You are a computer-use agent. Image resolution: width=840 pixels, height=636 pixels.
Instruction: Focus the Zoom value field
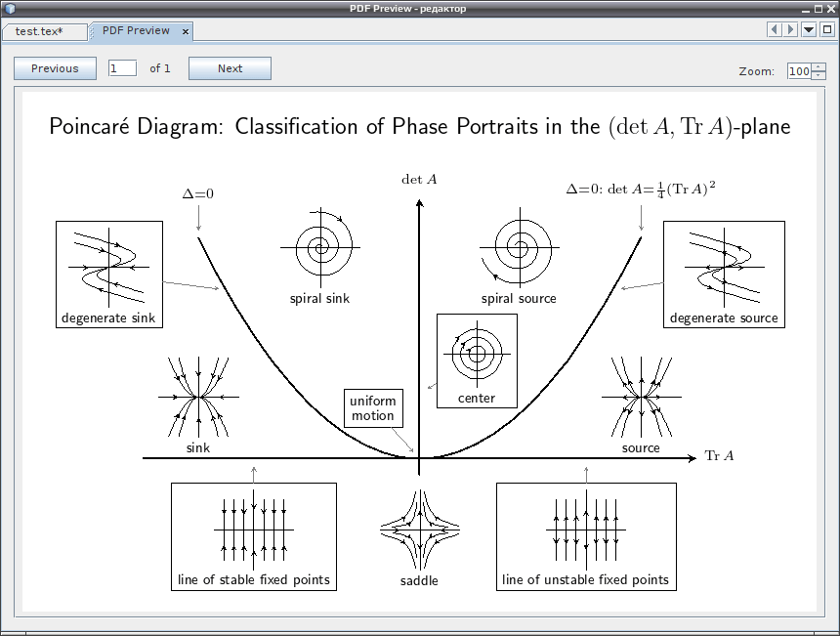coord(799,71)
